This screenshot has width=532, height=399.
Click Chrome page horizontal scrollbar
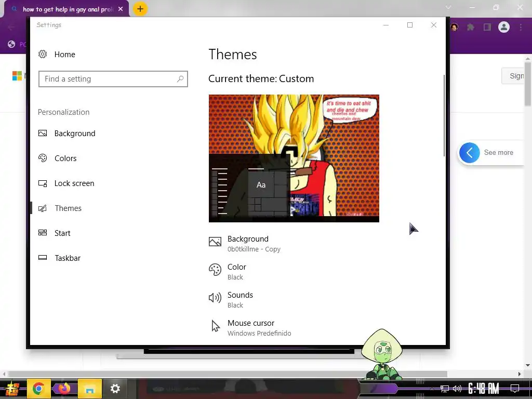pyautogui.click(x=228, y=374)
